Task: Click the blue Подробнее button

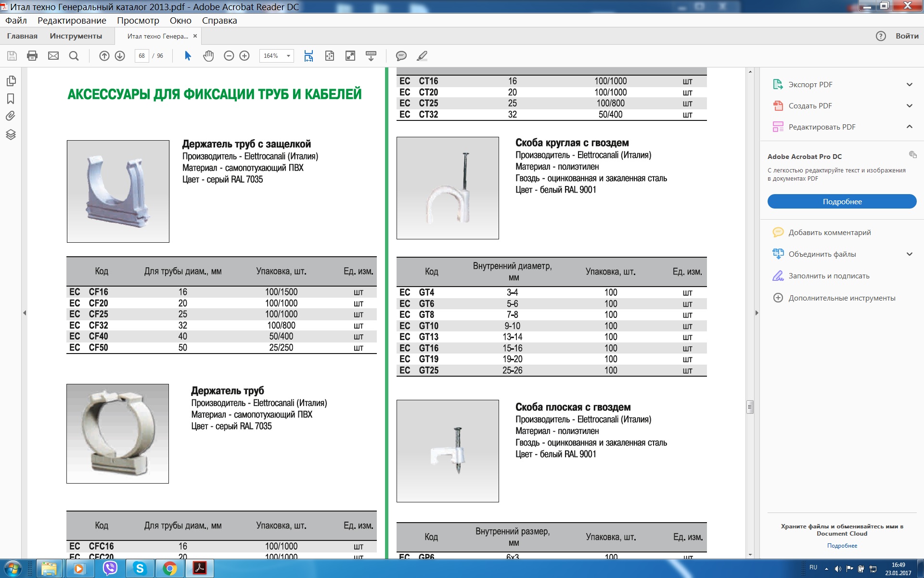Action: (x=842, y=201)
